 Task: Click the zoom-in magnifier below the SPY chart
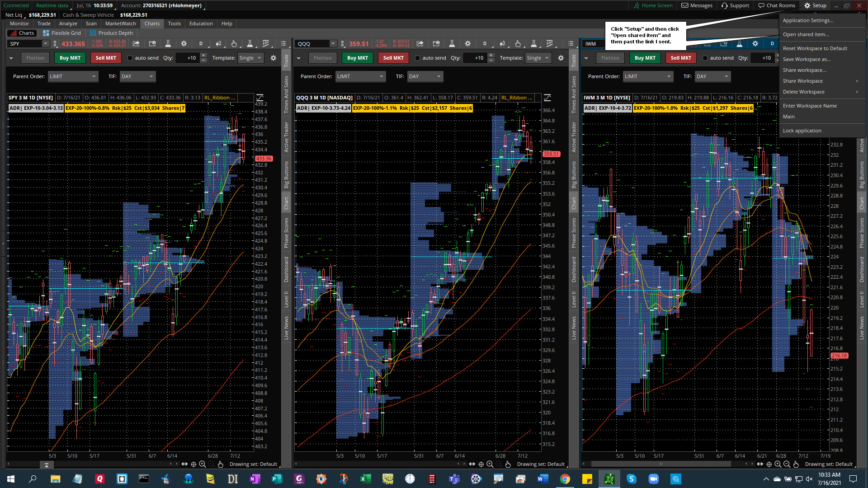click(x=203, y=464)
